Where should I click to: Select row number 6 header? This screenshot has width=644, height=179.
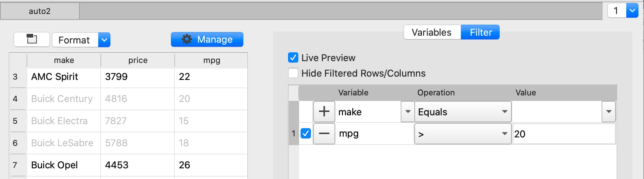coord(18,143)
